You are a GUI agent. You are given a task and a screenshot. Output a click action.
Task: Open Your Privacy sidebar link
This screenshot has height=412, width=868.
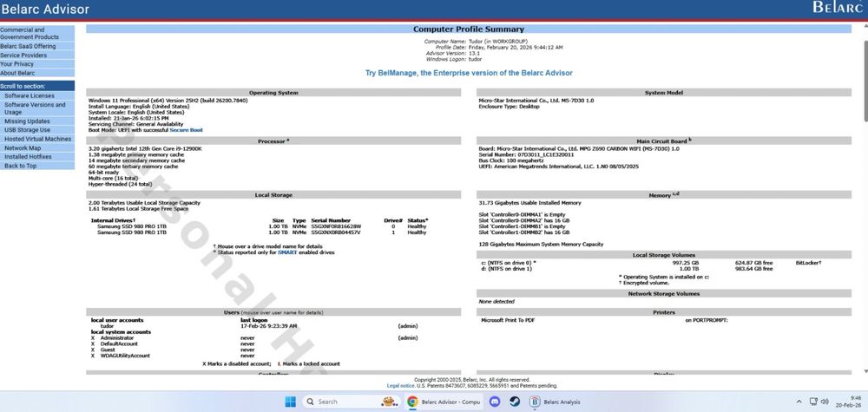(x=37, y=64)
